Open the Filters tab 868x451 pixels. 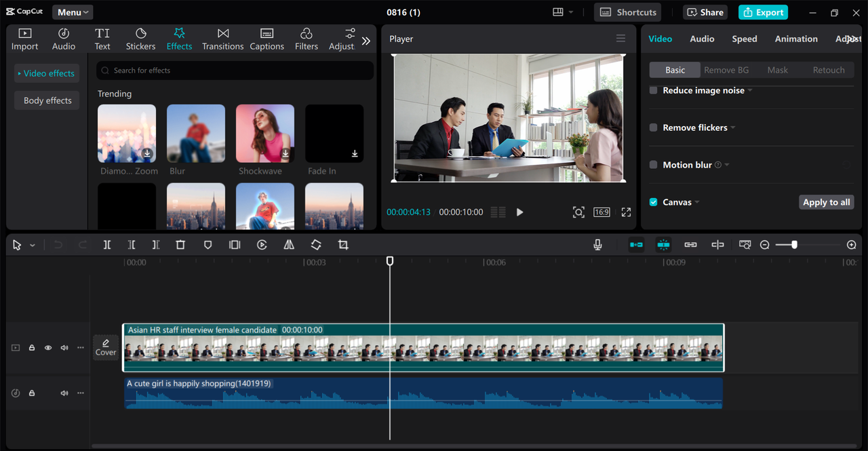pyautogui.click(x=306, y=39)
